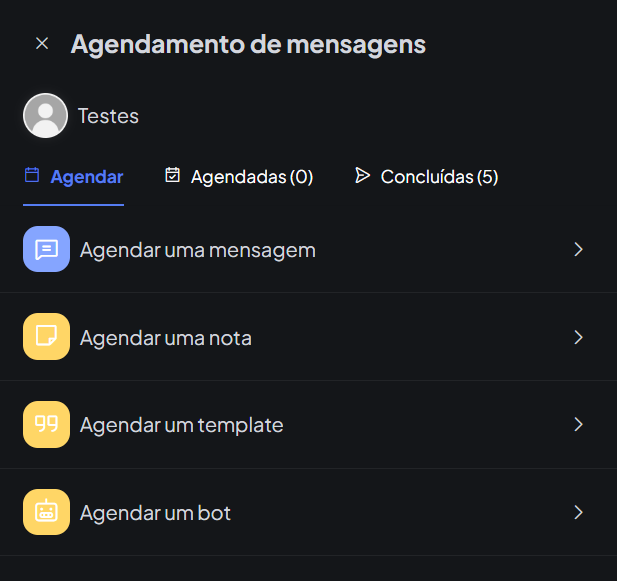Expand the chevron for Agendar uma mensagem
617x581 pixels.
pyautogui.click(x=578, y=249)
